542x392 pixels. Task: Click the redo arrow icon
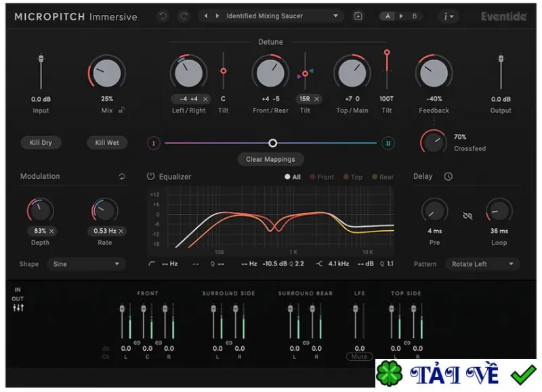pos(184,16)
